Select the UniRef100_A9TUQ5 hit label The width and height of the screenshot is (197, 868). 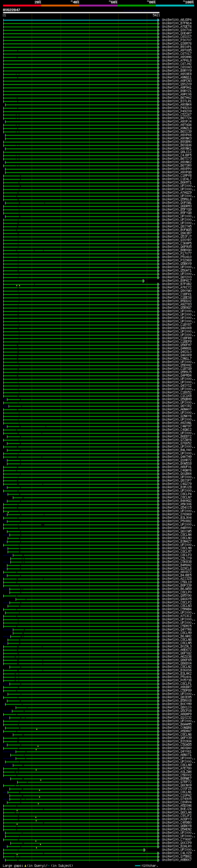[x=177, y=50]
